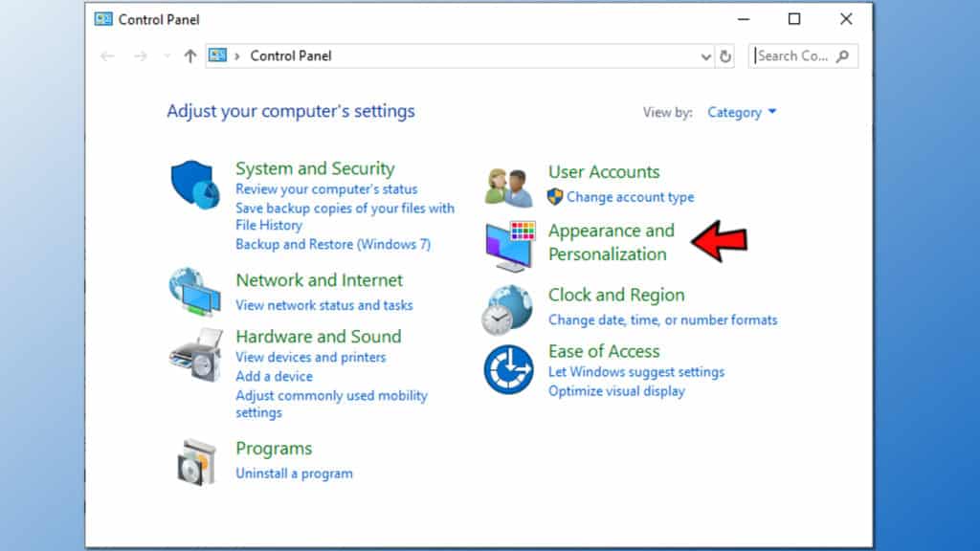Open Backup and Restore (Windows 7)

333,244
